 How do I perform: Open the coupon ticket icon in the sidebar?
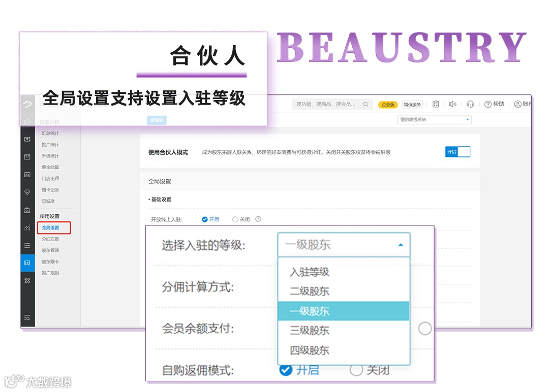click(27, 210)
